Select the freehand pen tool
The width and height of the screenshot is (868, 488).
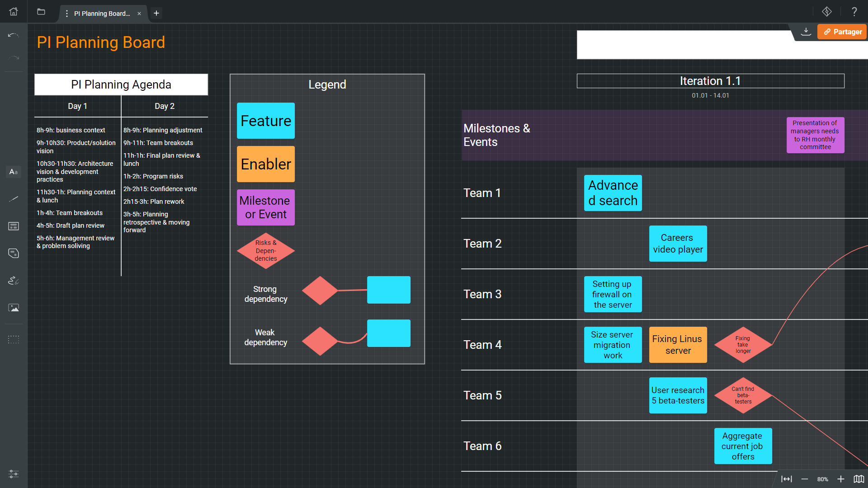coord(14,281)
